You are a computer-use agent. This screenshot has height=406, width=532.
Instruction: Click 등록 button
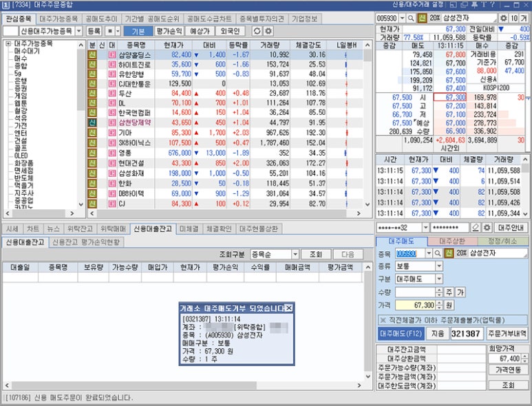click(x=94, y=31)
